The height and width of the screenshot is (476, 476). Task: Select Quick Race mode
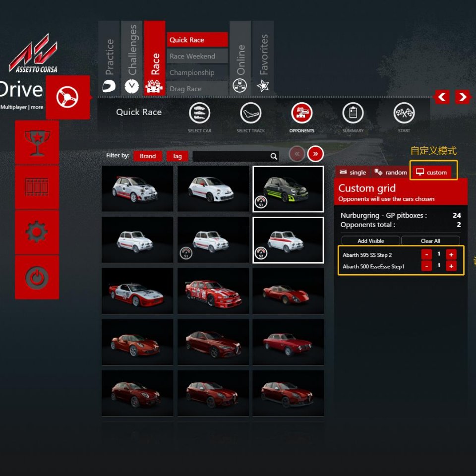(x=197, y=40)
